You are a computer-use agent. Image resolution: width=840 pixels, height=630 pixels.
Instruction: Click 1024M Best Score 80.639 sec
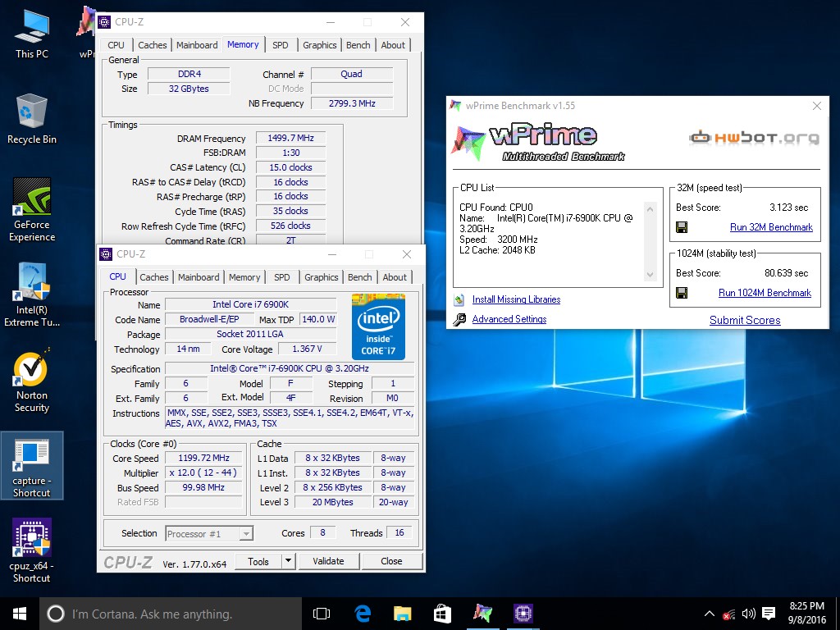pyautogui.click(x=786, y=272)
